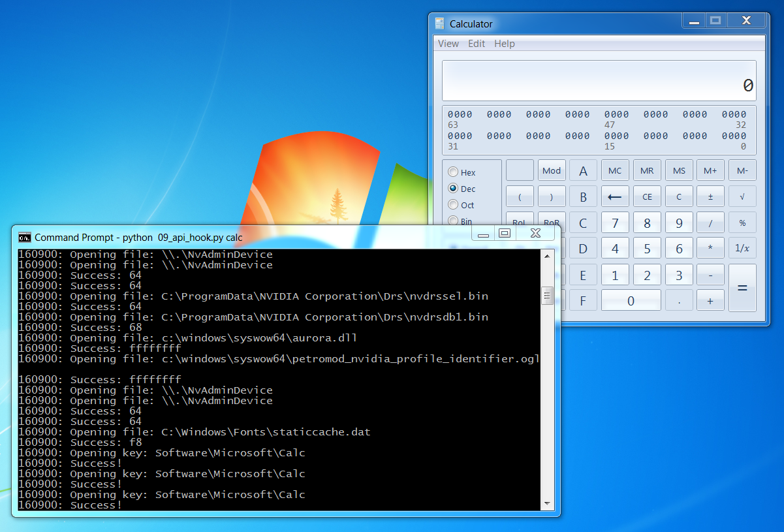Screen dimensions: 784x532
Task: Click the hex digit B key
Action: [x=584, y=196]
